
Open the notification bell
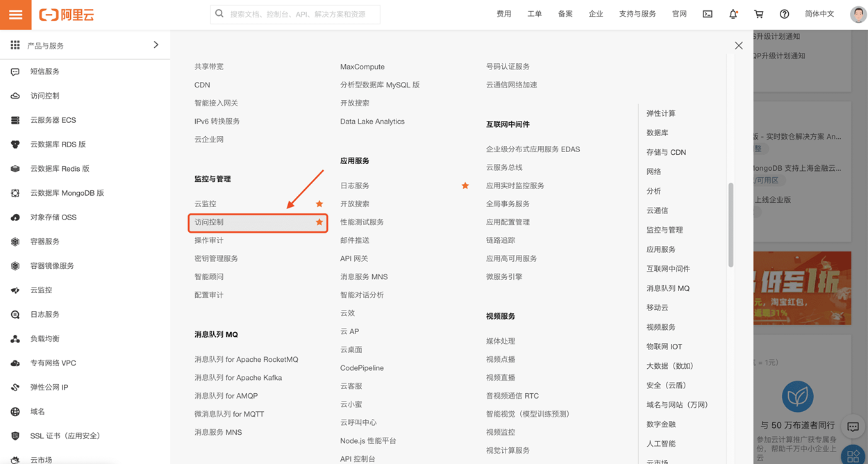click(x=733, y=14)
